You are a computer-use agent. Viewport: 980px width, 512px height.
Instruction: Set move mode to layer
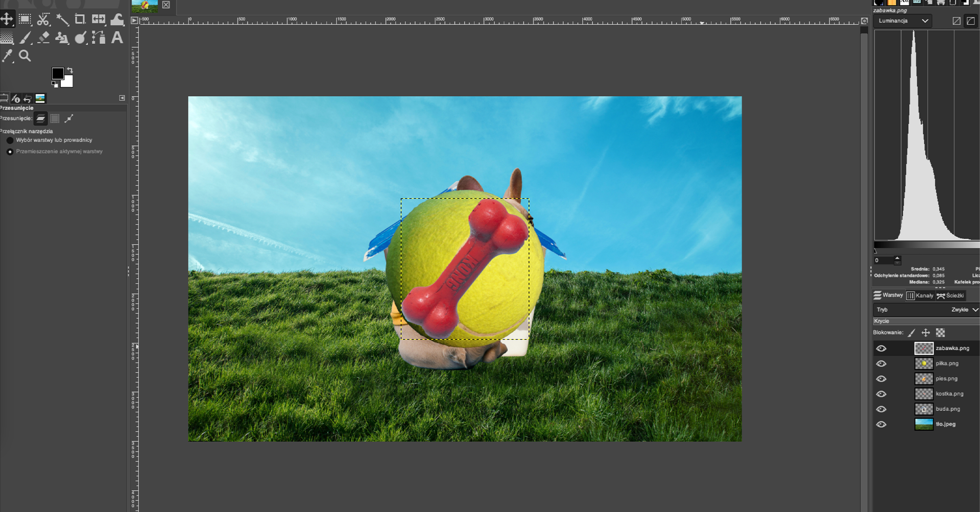click(x=40, y=118)
